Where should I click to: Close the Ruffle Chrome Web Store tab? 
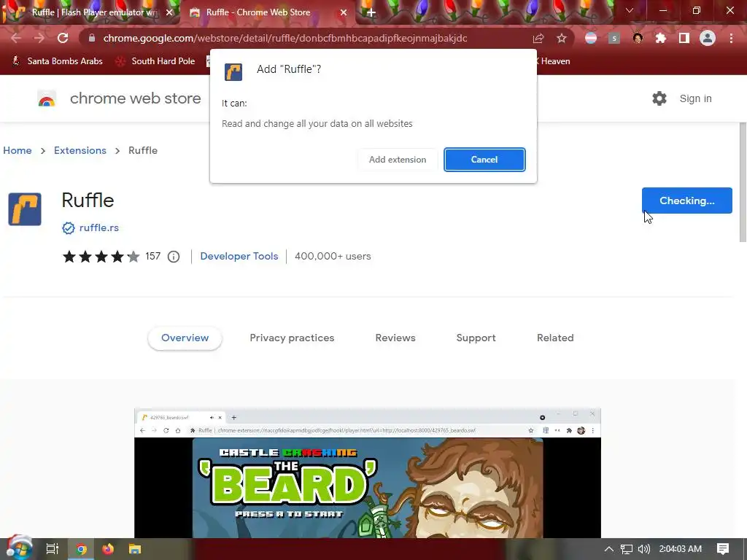(x=344, y=12)
